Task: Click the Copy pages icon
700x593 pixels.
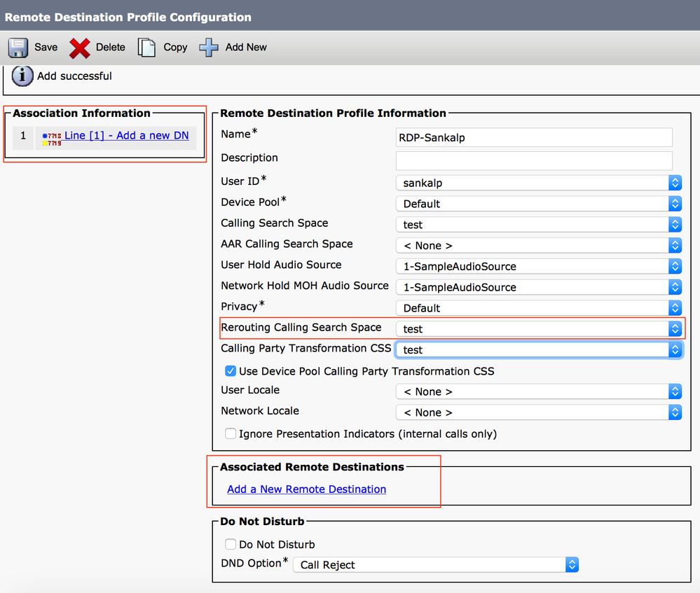Action: (x=146, y=48)
